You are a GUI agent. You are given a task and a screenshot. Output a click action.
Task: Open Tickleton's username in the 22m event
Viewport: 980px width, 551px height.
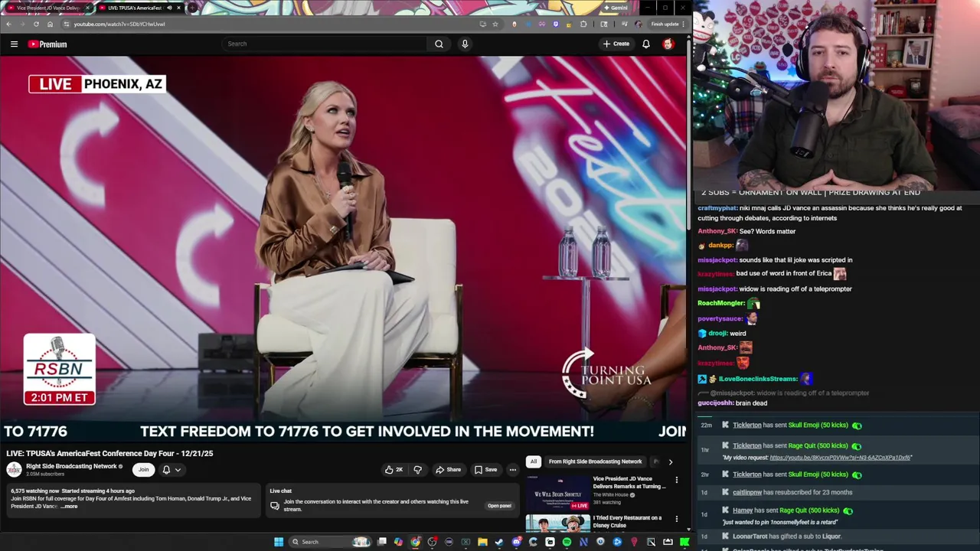click(746, 425)
